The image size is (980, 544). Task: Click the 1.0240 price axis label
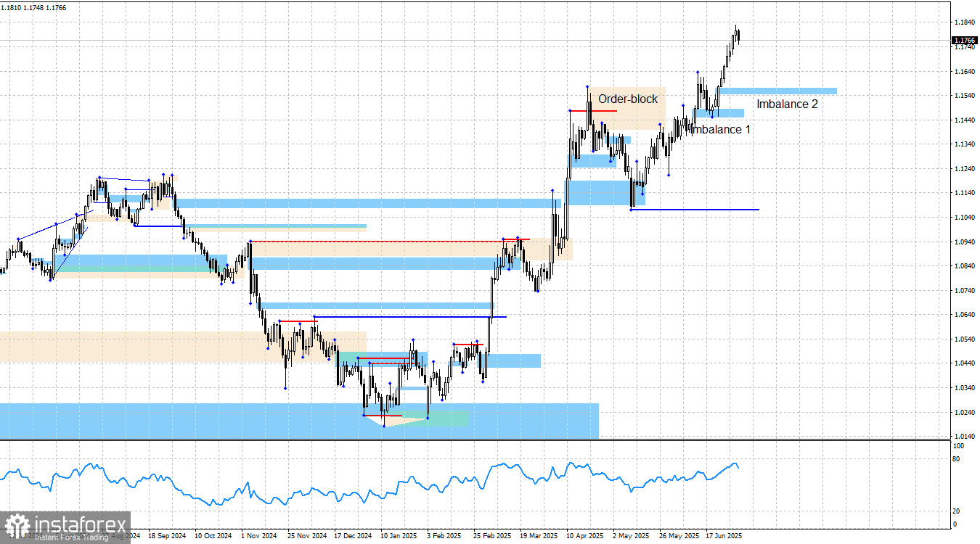coord(964,413)
